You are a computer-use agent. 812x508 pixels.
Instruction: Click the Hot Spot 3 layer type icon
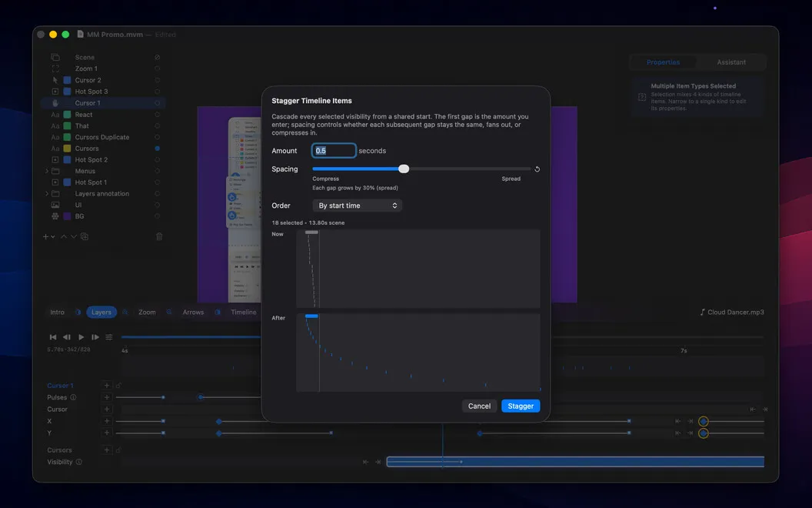pyautogui.click(x=55, y=92)
